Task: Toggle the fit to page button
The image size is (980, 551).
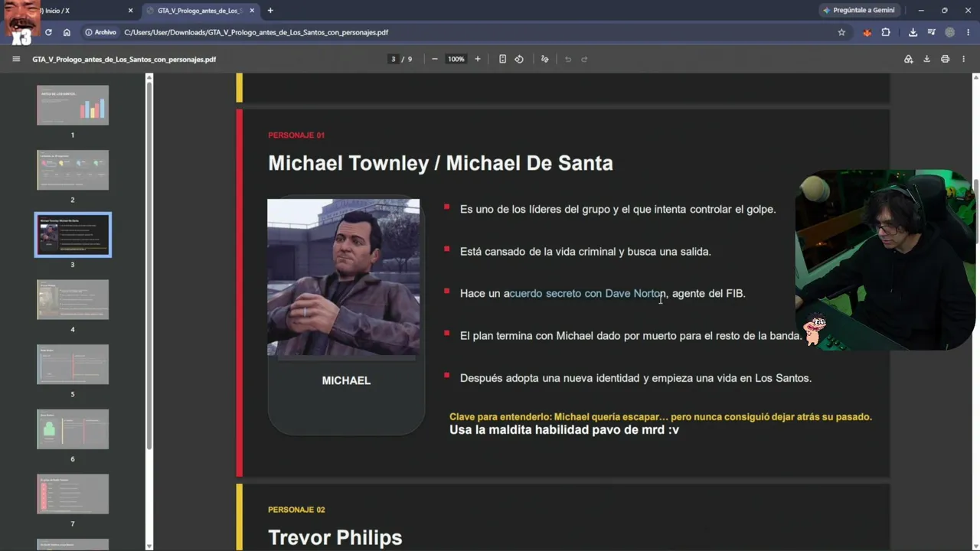Action: click(502, 59)
